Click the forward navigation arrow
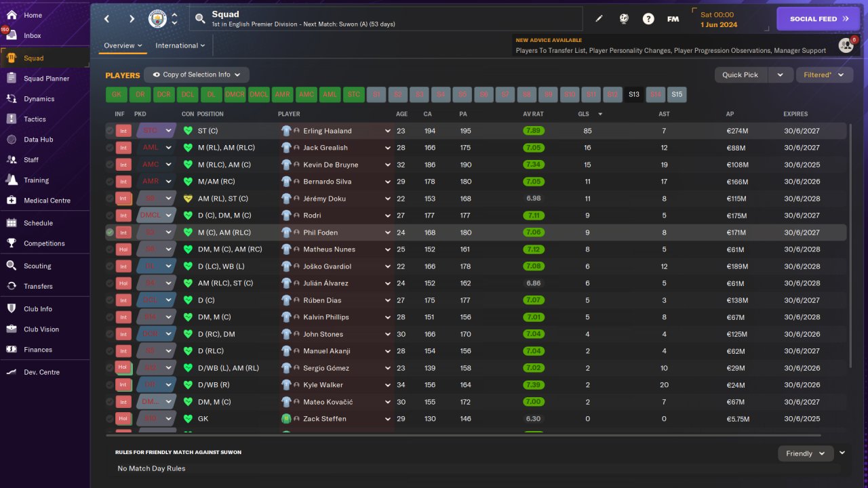The width and height of the screenshot is (868, 488). click(x=132, y=19)
